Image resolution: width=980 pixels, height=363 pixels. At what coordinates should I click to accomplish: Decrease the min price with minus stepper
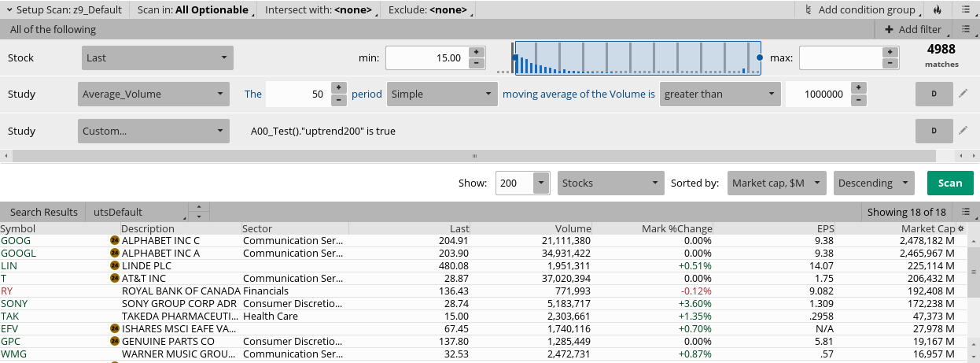click(476, 63)
